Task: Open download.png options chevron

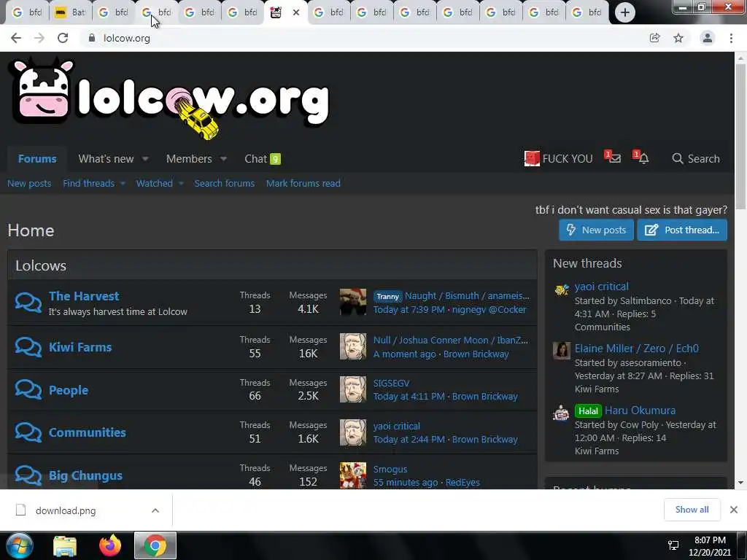Action: point(155,510)
